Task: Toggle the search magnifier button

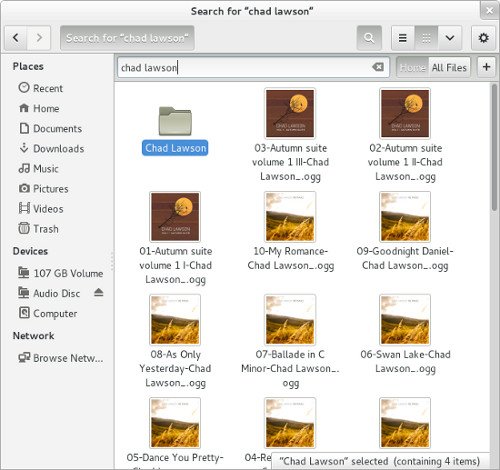Action: pyautogui.click(x=369, y=38)
